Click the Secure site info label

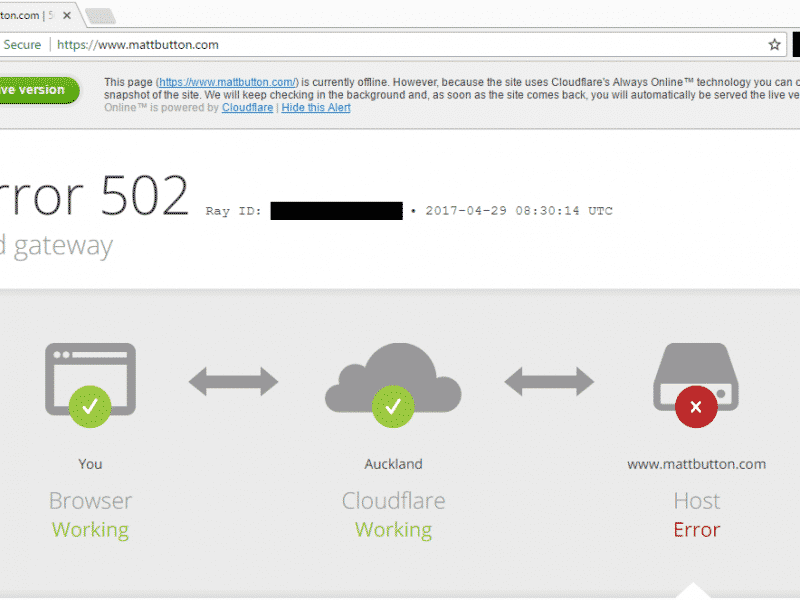22,45
